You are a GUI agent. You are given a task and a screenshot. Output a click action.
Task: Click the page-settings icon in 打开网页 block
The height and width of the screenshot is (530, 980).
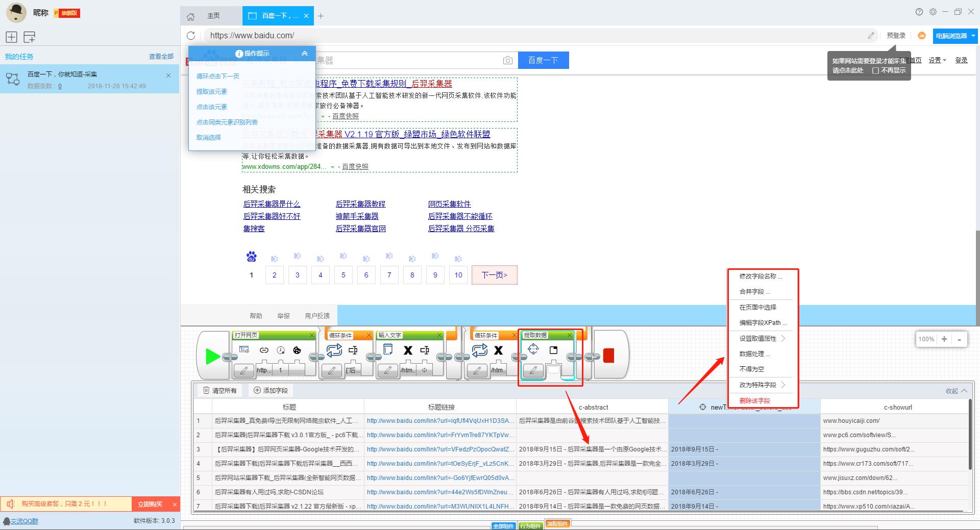(244, 350)
